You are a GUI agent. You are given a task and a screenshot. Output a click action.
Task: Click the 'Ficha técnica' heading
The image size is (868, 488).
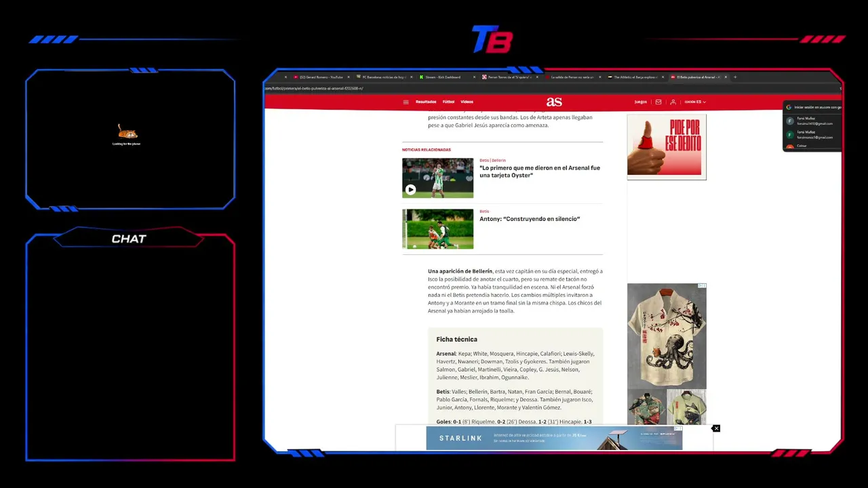click(x=456, y=339)
